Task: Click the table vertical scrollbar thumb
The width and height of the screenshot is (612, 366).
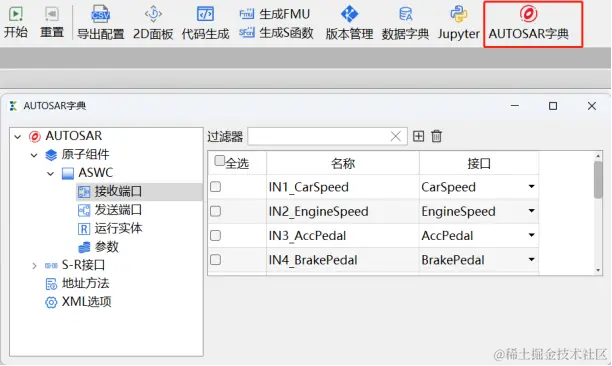Action: click(598, 180)
